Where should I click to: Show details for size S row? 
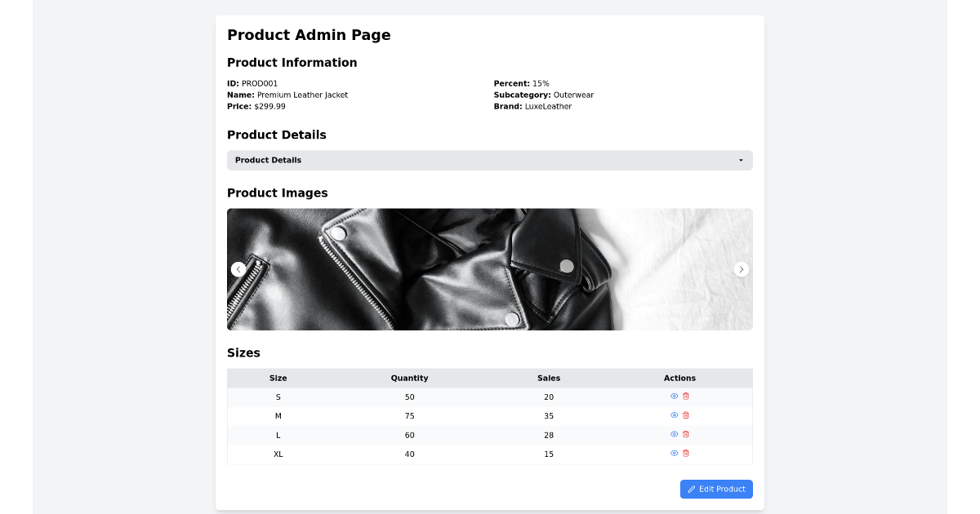pos(674,396)
